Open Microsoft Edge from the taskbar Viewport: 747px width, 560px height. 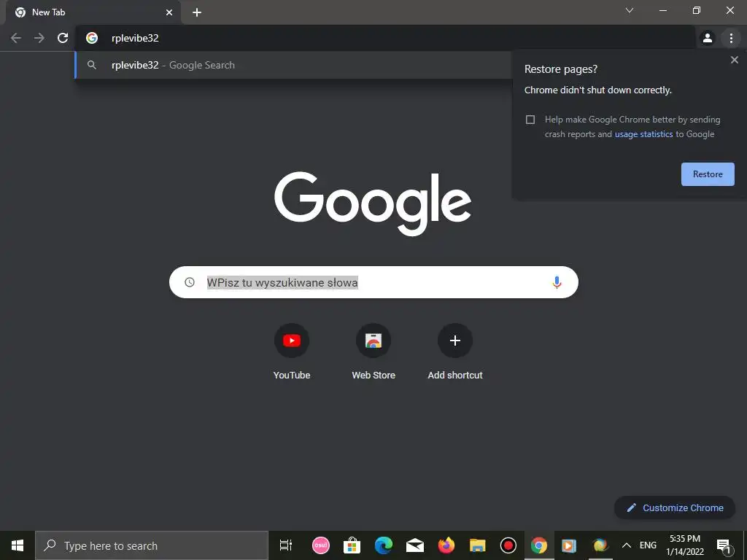tap(384, 545)
